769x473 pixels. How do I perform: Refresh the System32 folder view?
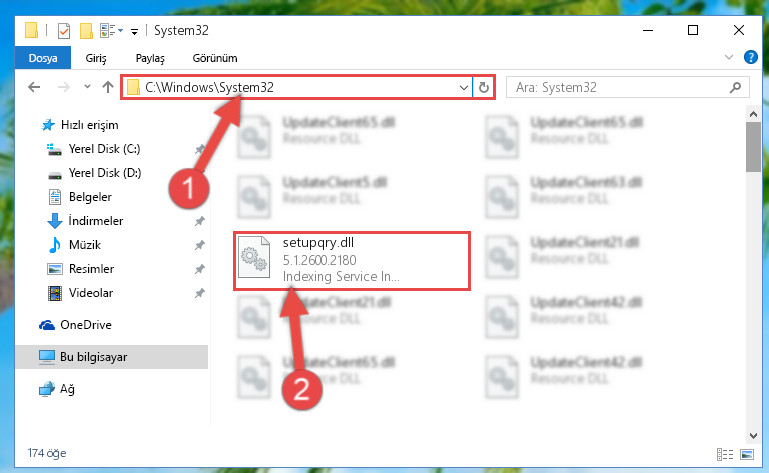484,87
